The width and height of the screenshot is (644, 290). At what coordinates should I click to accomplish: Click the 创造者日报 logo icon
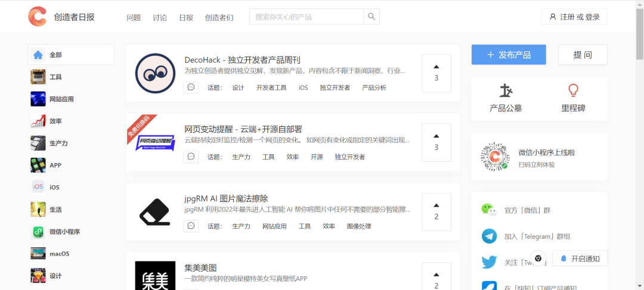pos(38,17)
